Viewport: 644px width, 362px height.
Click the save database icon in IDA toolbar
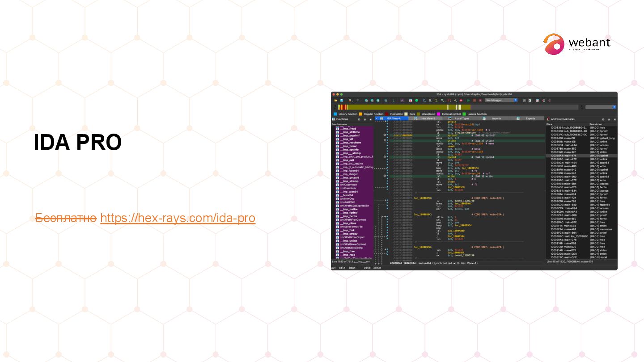tap(342, 101)
